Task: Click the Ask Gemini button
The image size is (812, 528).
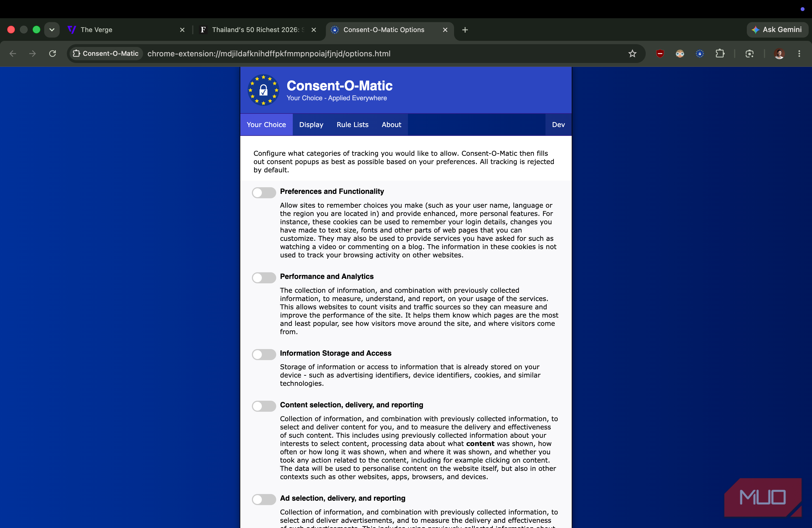Action: pyautogui.click(x=777, y=30)
